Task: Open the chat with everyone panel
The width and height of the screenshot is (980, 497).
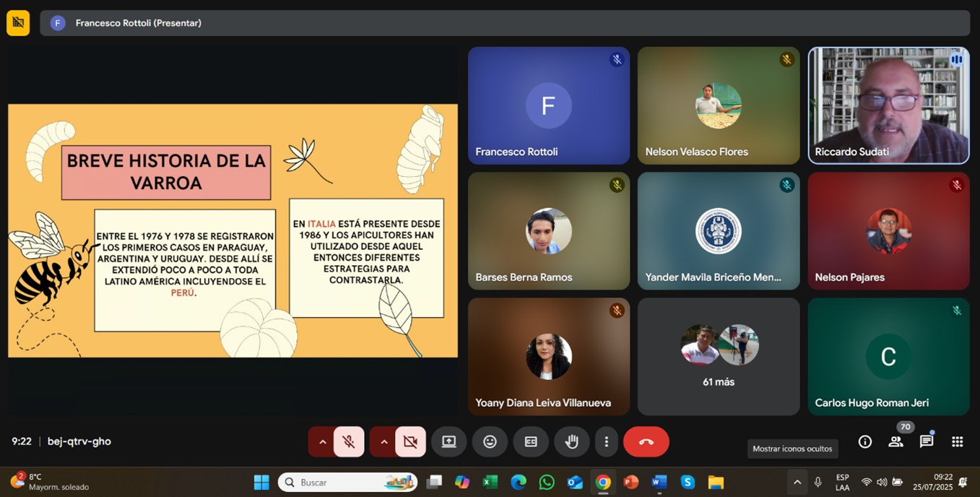Action: 927,442
